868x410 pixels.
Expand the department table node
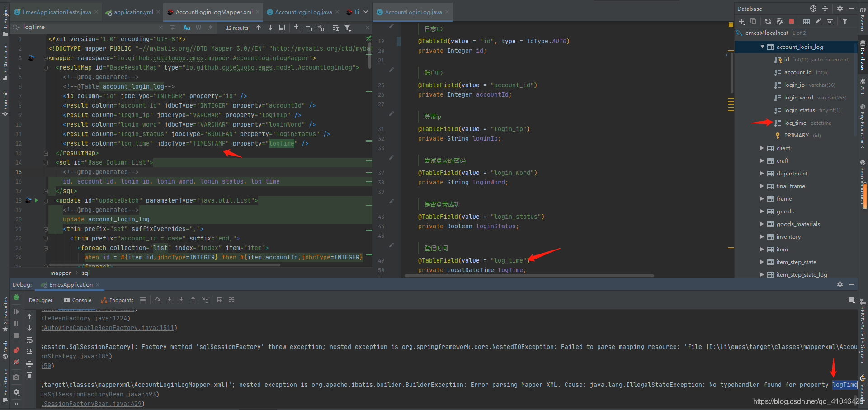pyautogui.click(x=762, y=174)
